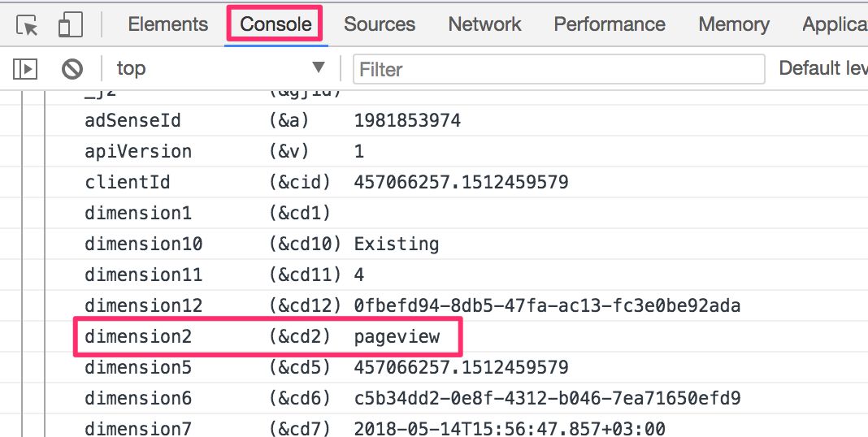Open the Memory tab
Image resolution: width=868 pixels, height=437 pixels.
[733, 24]
